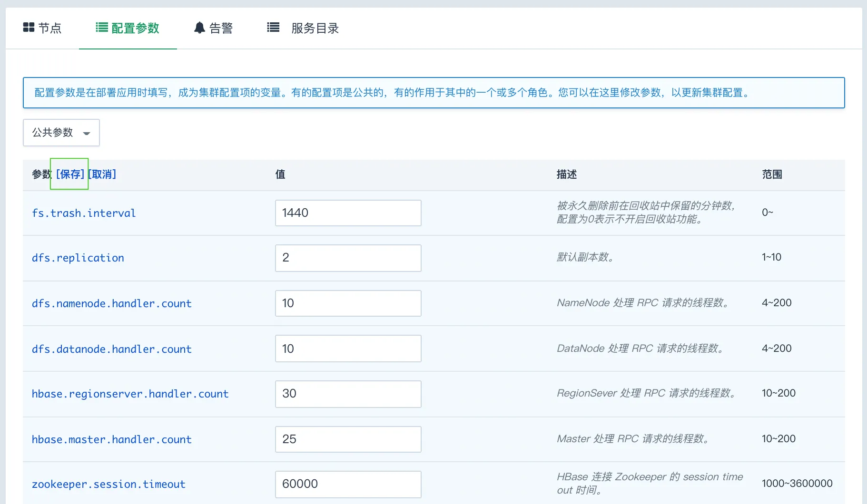The height and width of the screenshot is (504, 867).
Task: Click the 1000~3600000 range value
Action: click(797, 484)
